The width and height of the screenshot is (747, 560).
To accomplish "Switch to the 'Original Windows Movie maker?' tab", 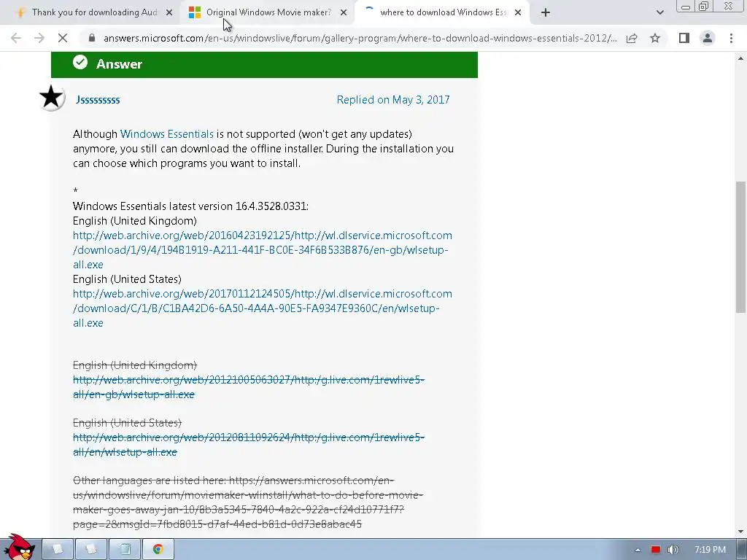I will [268, 12].
